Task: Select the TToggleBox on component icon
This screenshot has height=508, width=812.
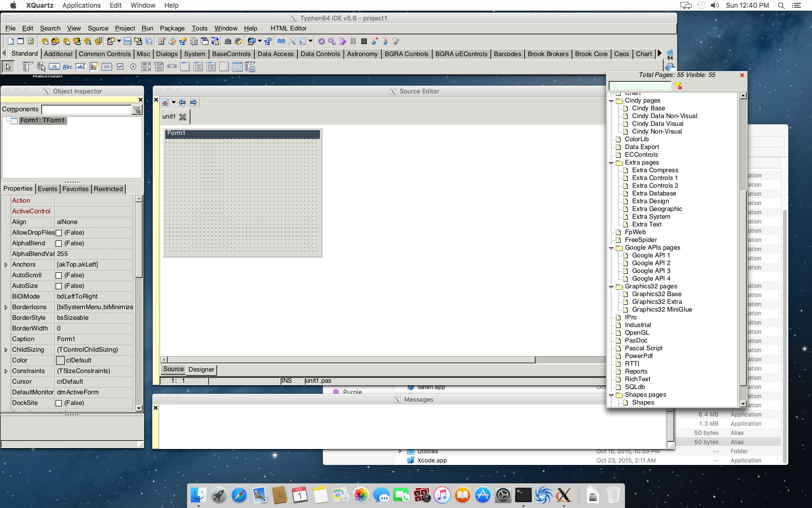Action: tap(107, 67)
